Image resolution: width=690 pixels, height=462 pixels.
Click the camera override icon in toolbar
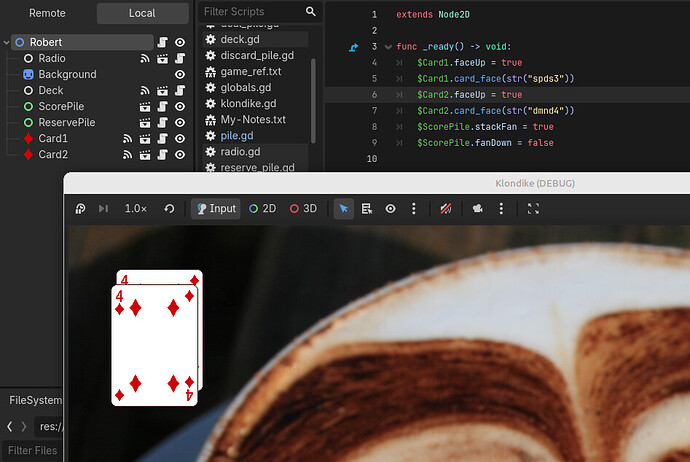(x=478, y=209)
